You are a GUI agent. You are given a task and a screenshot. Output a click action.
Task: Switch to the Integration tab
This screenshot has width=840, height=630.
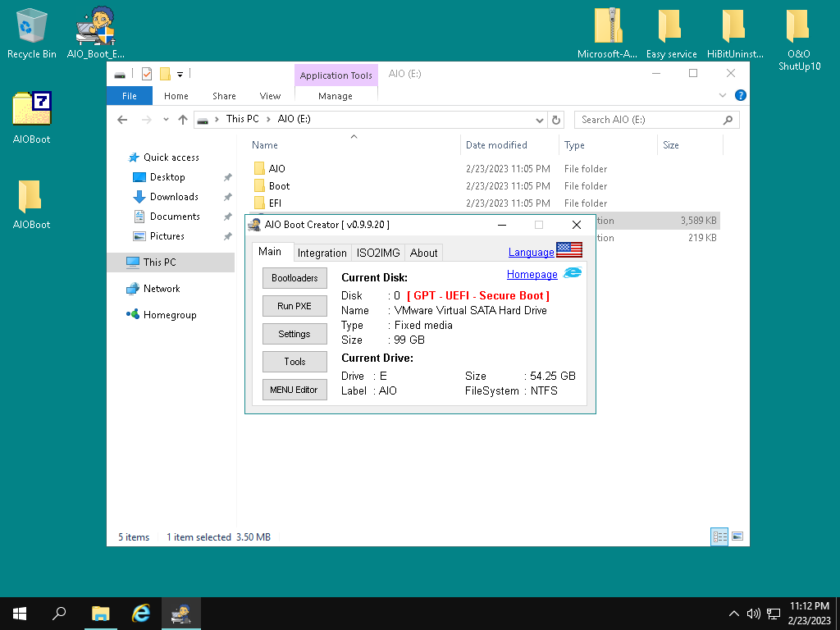[322, 253]
